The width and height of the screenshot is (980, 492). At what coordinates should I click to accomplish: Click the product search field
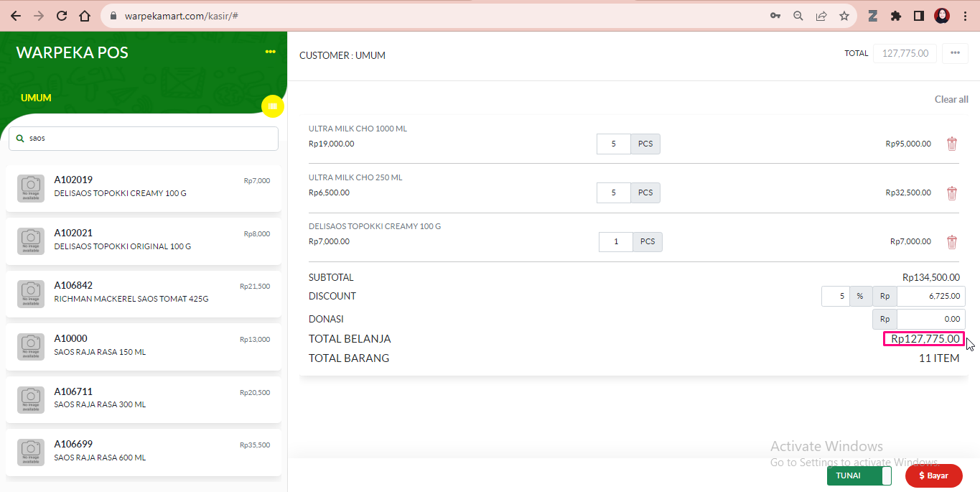[x=144, y=139]
